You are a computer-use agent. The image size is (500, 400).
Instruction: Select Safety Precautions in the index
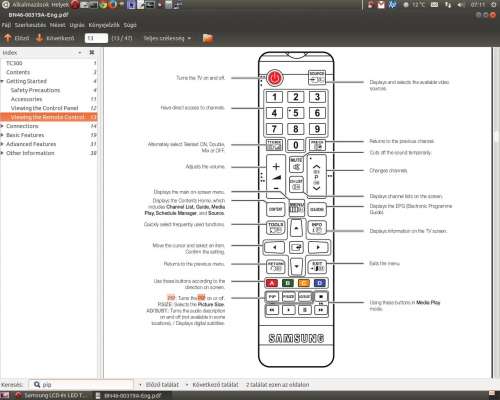[35, 90]
